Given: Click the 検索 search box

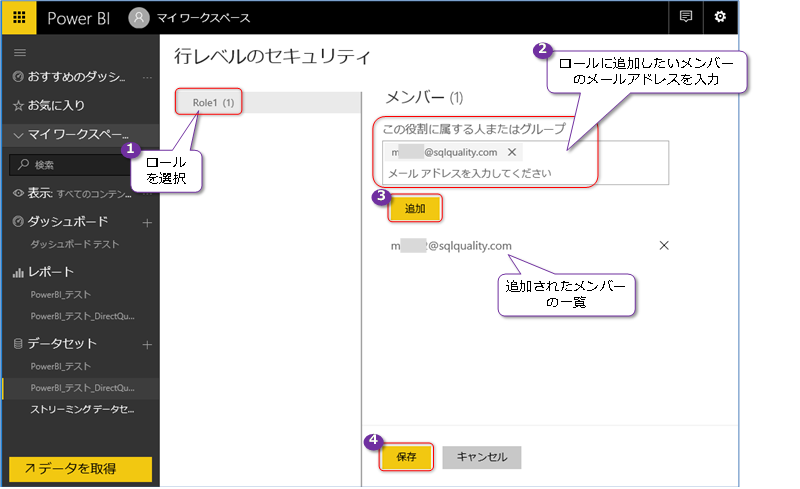Looking at the screenshot, I should pos(69,165).
